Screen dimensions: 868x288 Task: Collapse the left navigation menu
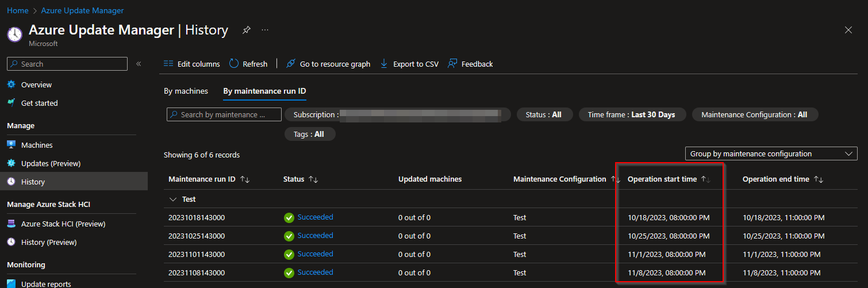(139, 64)
